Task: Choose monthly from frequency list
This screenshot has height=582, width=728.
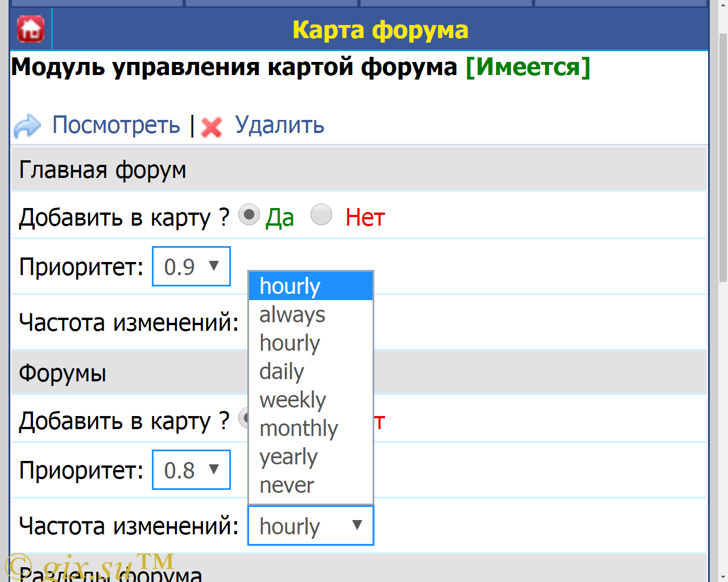Action: (x=311, y=428)
